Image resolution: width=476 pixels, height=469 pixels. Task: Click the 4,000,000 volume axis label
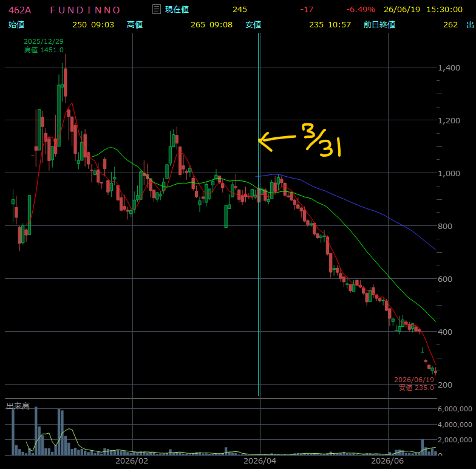pos(455,425)
